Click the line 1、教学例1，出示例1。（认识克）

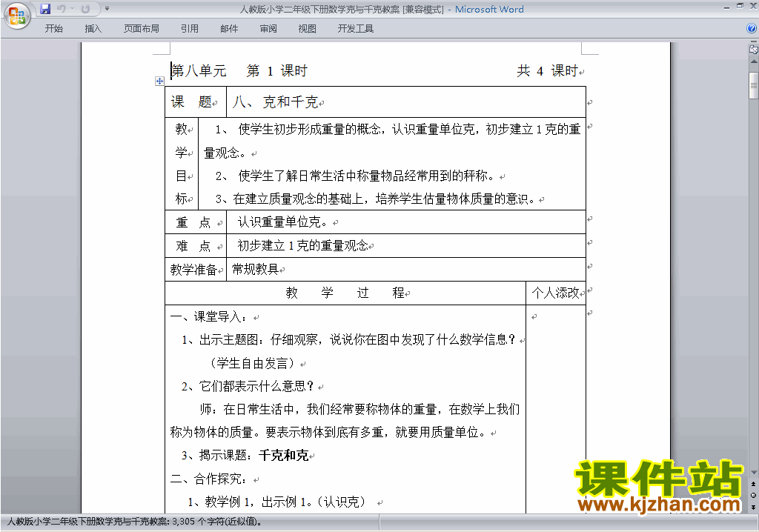(277, 502)
